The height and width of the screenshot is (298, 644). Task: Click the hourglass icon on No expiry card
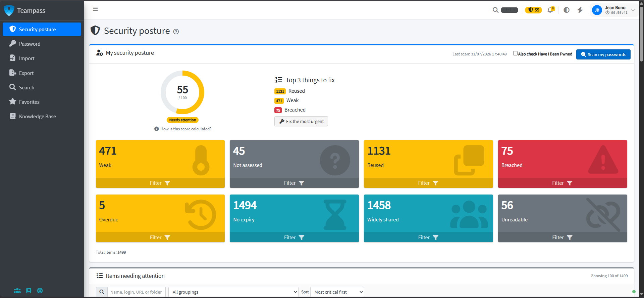(335, 215)
